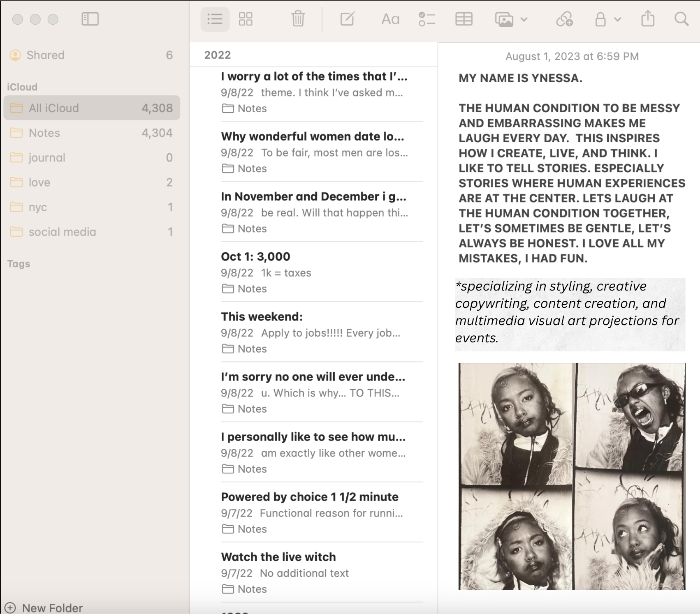Share the note via share icon
This screenshot has height=614, width=700.
coord(648,19)
